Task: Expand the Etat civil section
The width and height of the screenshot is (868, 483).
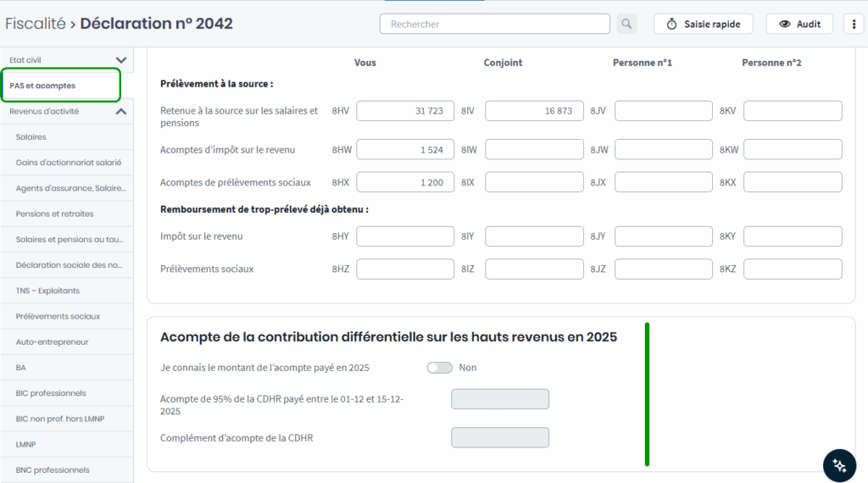Action: [120, 60]
